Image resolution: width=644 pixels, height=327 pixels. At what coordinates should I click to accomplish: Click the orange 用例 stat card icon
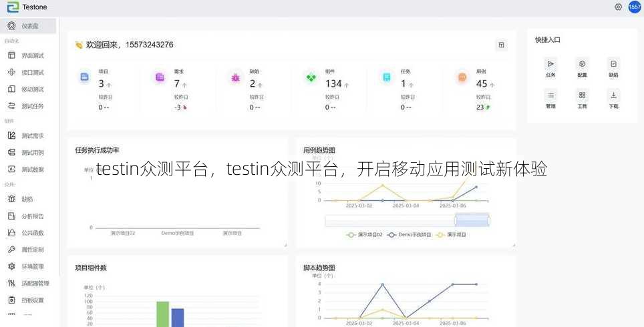click(462, 77)
